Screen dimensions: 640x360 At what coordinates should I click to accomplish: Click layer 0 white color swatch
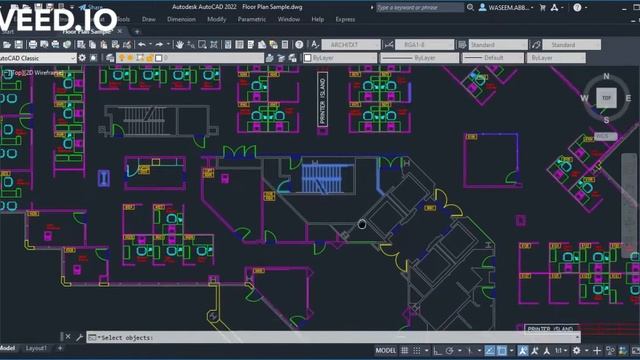[159, 58]
